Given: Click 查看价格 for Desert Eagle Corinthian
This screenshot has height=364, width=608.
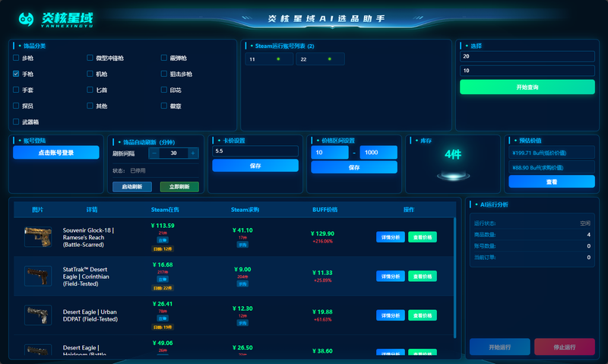Looking at the screenshot, I should 423,276.
